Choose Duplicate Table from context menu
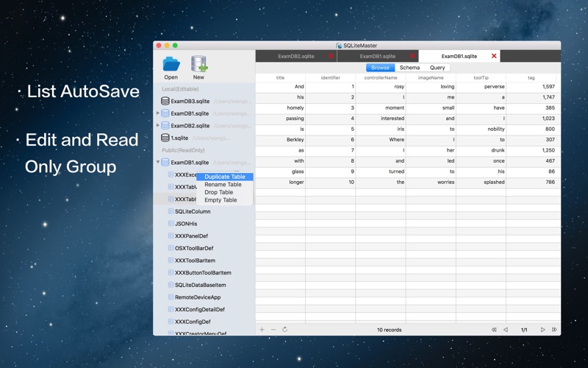Screen dimensions: 588x368 (225, 177)
